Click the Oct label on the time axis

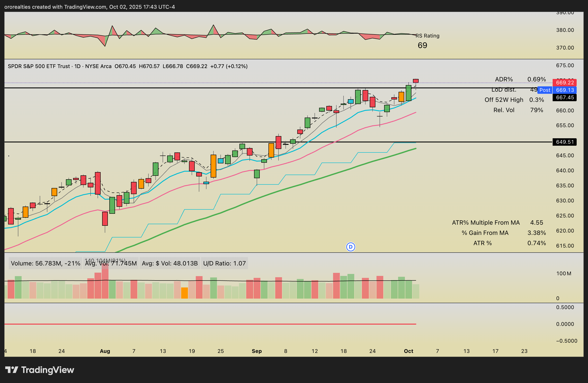408,351
